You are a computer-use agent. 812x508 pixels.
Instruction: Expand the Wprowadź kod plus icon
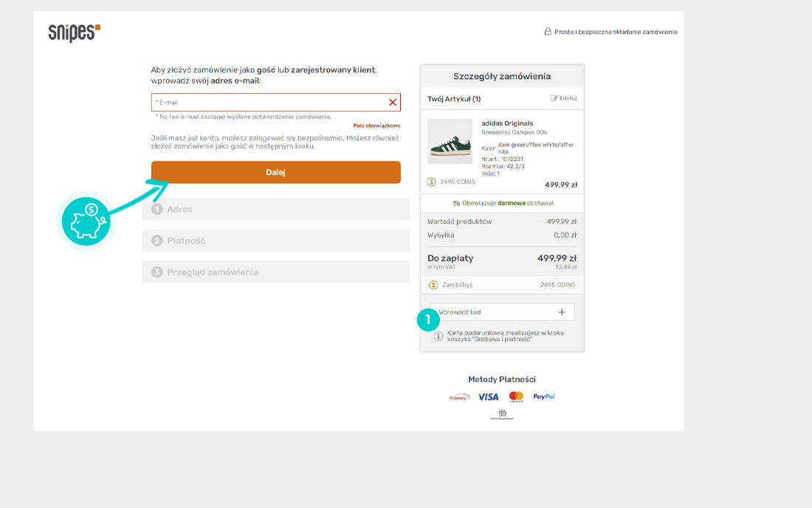click(562, 312)
